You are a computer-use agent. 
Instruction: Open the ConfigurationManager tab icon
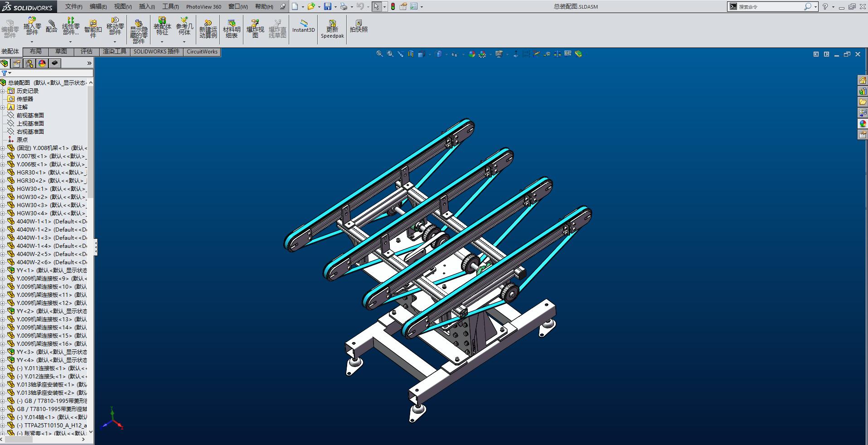[x=29, y=63]
